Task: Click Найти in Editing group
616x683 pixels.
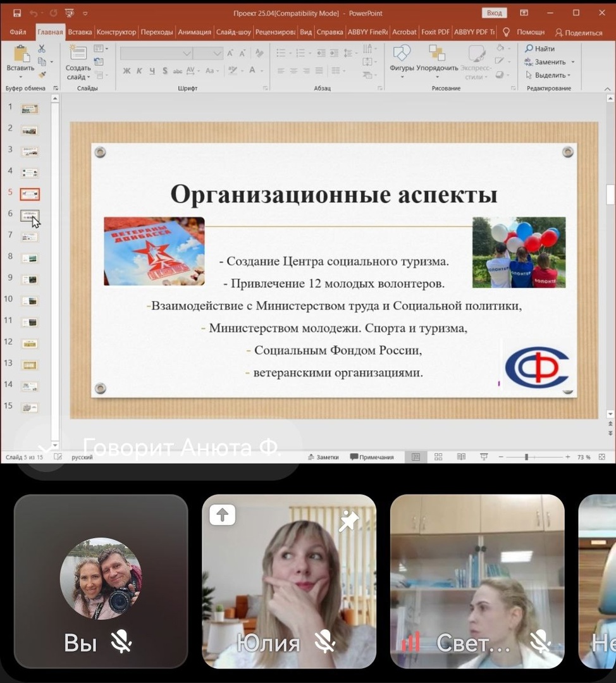Action: 539,48
